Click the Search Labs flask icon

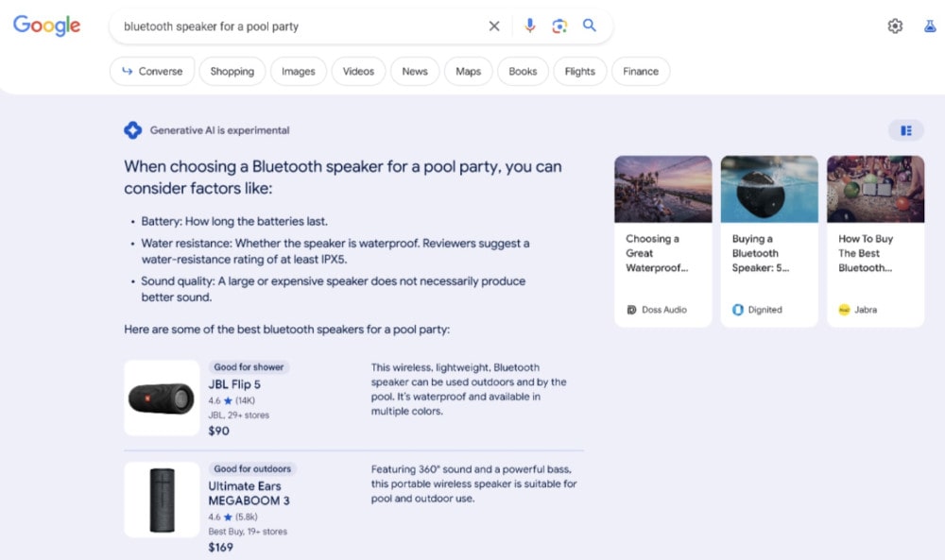coord(930,26)
